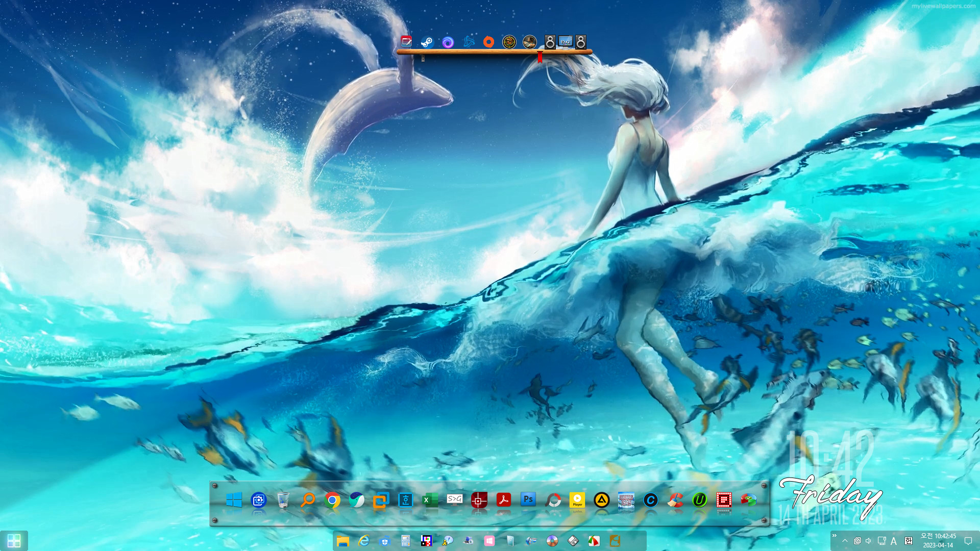Click the Start button
The image size is (980, 551).
(x=14, y=541)
